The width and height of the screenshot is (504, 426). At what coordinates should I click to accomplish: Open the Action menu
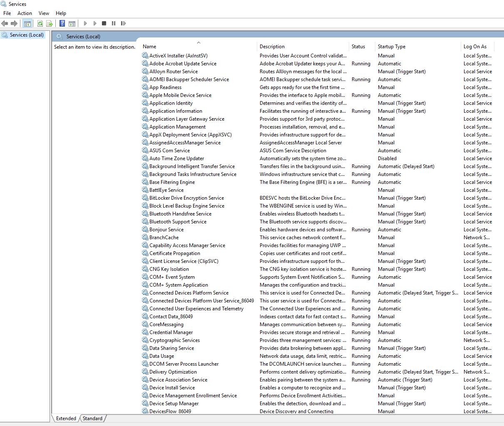25,13
